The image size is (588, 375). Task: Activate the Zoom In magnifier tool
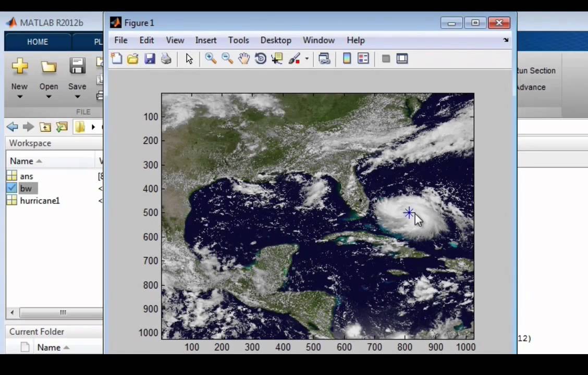pos(211,58)
